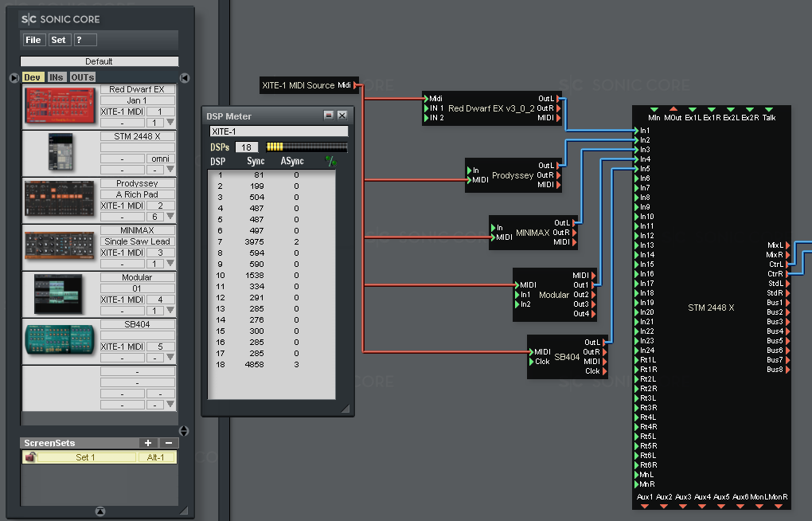Click the Modular module Out4 port

click(x=593, y=314)
